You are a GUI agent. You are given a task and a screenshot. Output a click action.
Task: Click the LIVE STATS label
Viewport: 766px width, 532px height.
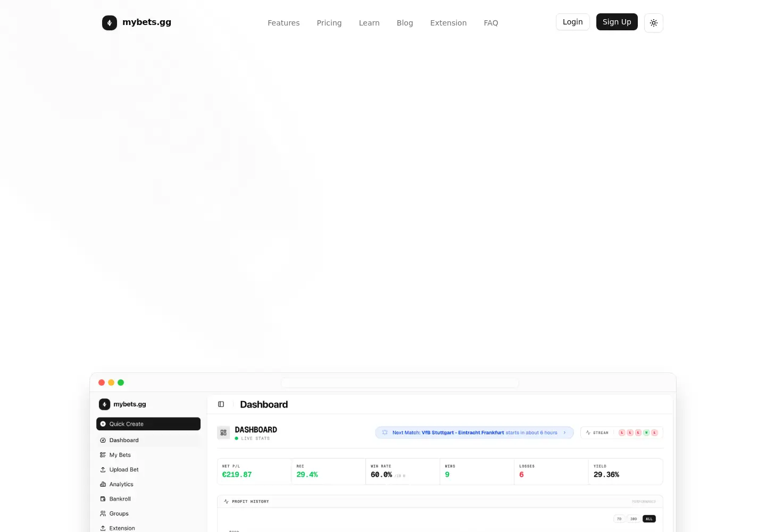[255, 438]
